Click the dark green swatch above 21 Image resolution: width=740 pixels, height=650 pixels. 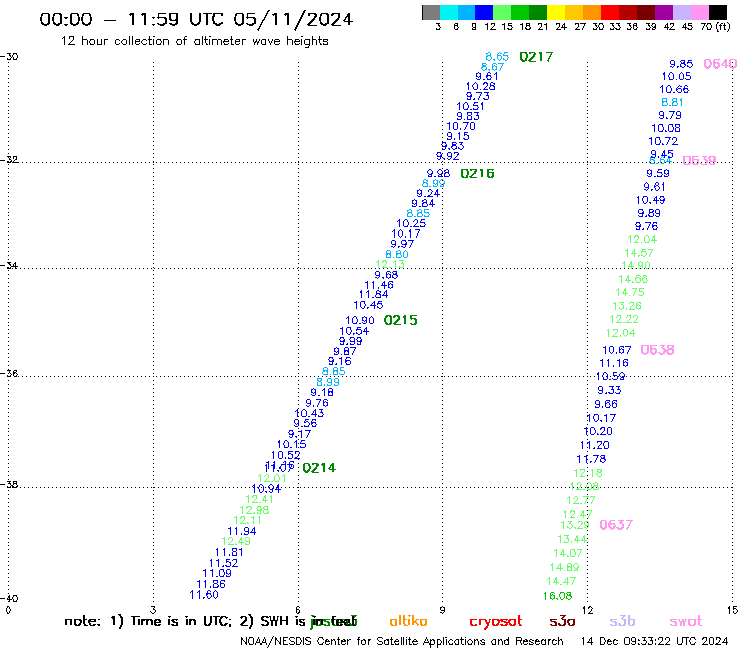(538, 12)
